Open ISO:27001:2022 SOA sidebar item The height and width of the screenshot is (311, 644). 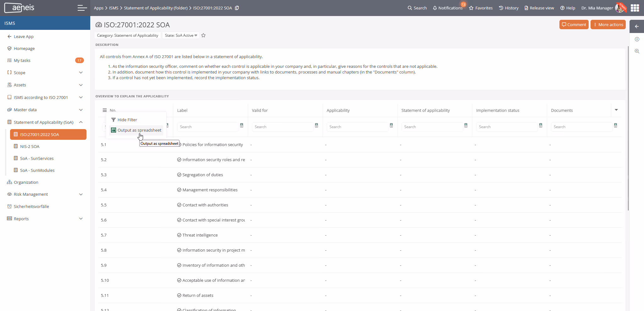click(48, 134)
